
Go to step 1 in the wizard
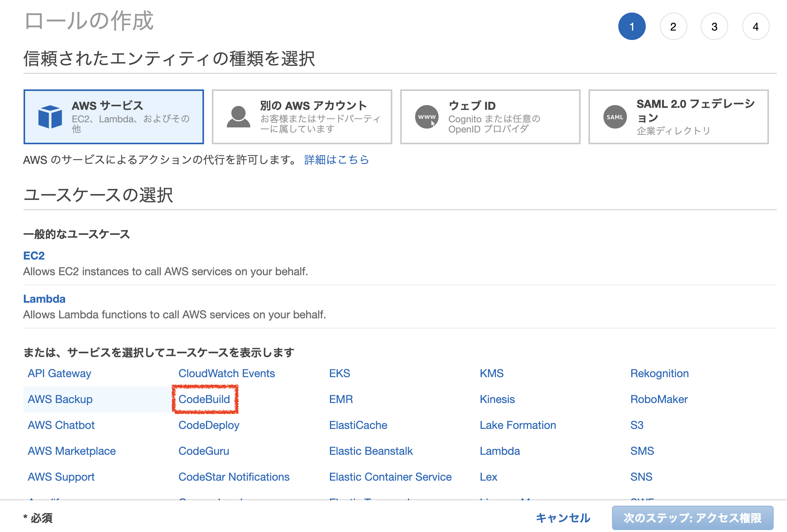pyautogui.click(x=632, y=26)
